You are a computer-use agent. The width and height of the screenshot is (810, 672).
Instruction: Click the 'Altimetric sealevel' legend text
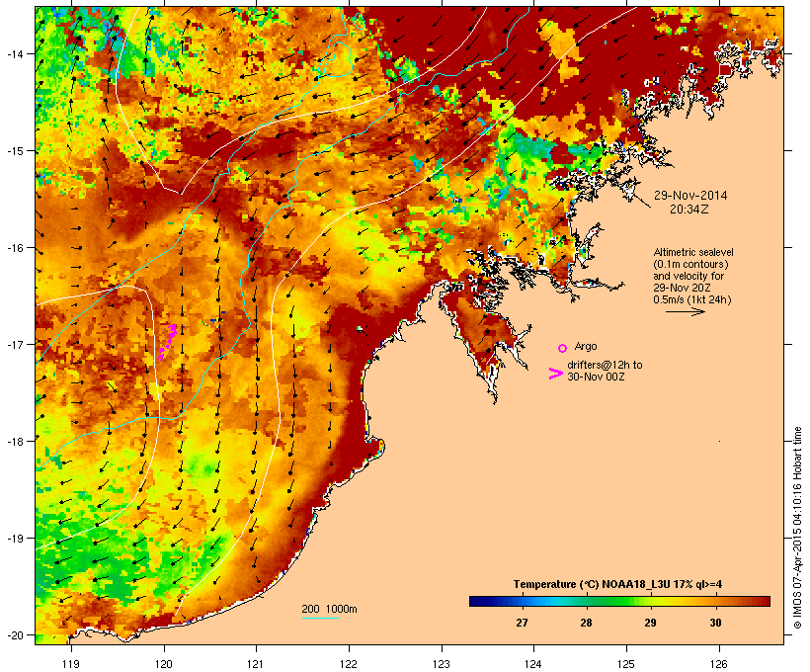tap(693, 252)
